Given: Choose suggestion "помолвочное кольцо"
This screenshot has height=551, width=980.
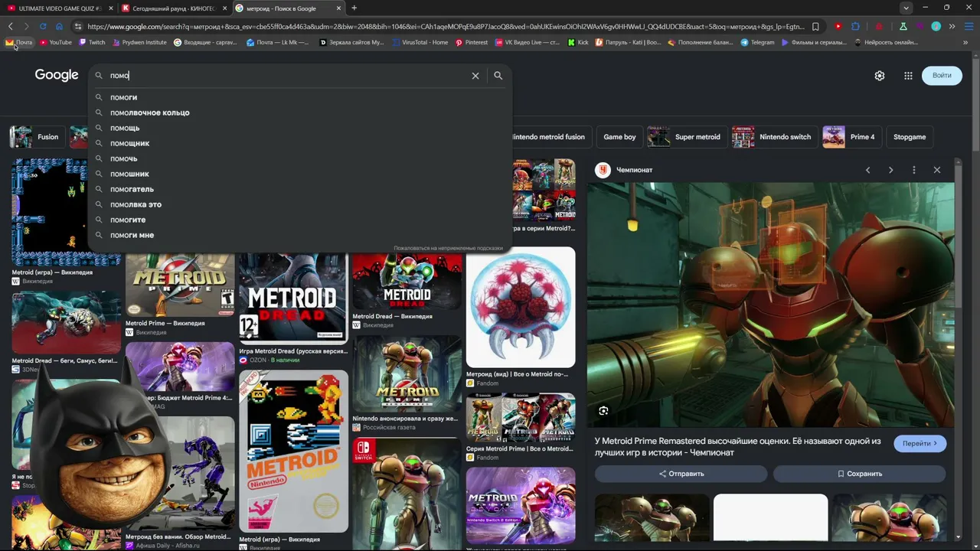Looking at the screenshot, I should (x=299, y=112).
